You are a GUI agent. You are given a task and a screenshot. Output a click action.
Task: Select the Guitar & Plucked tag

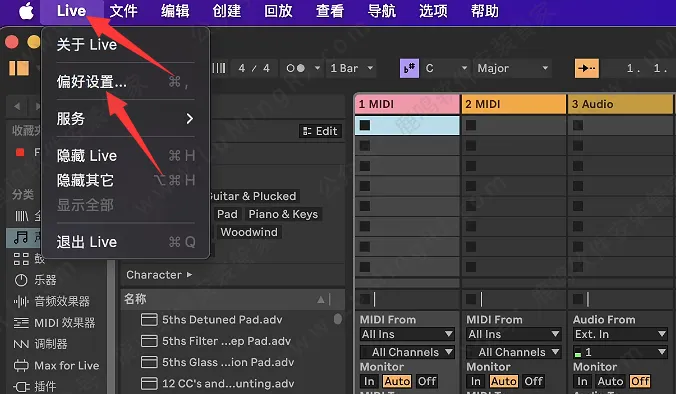click(x=254, y=196)
